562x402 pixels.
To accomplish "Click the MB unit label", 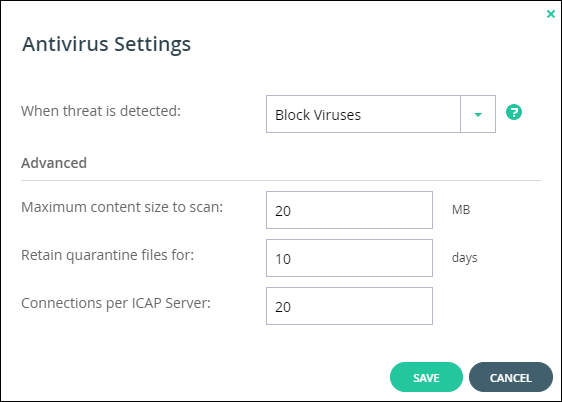I will click(x=461, y=210).
